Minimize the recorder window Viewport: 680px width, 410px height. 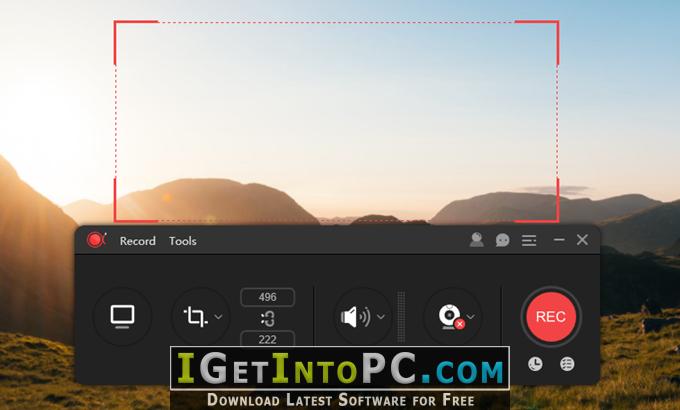coord(559,239)
